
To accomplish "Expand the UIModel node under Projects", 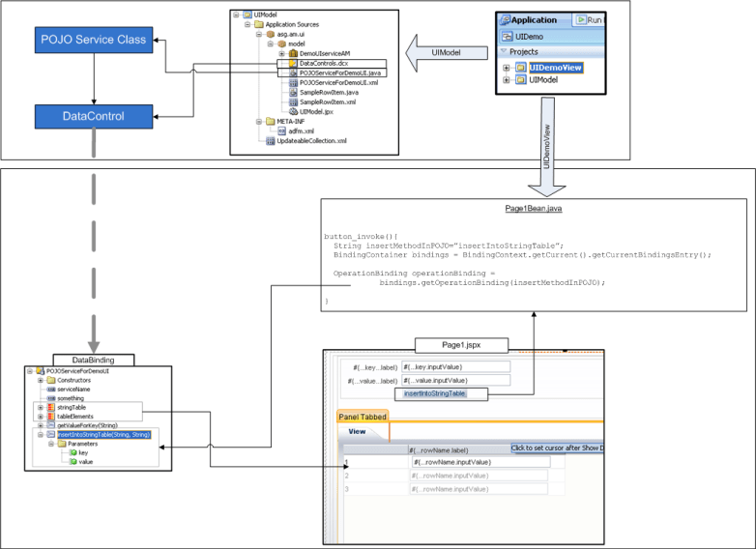I will coord(507,81).
